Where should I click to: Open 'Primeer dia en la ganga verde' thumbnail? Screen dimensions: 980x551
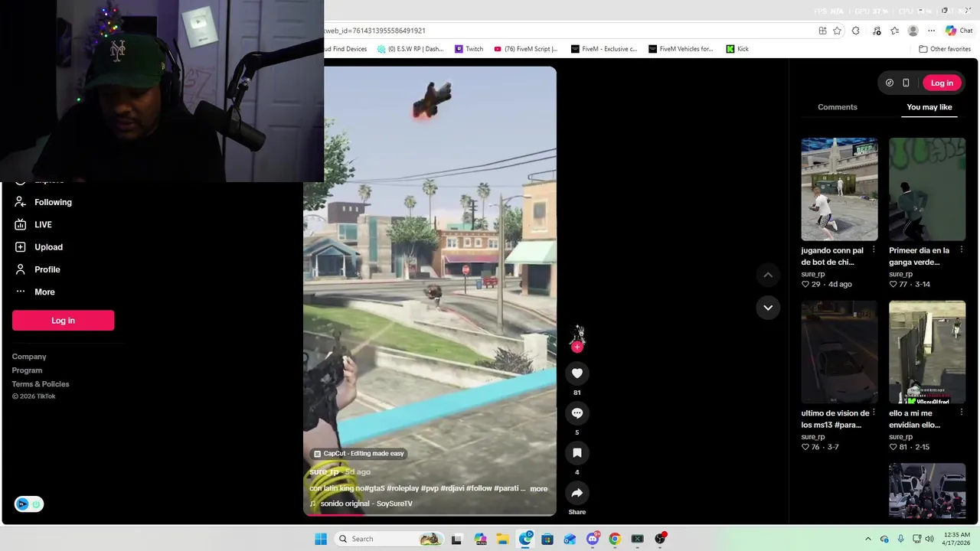[x=927, y=189]
